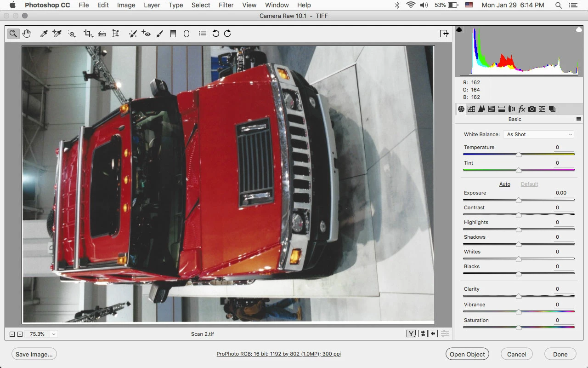588x368 pixels.
Task: Toggle the highlight clipping warning
Action: [579, 29]
